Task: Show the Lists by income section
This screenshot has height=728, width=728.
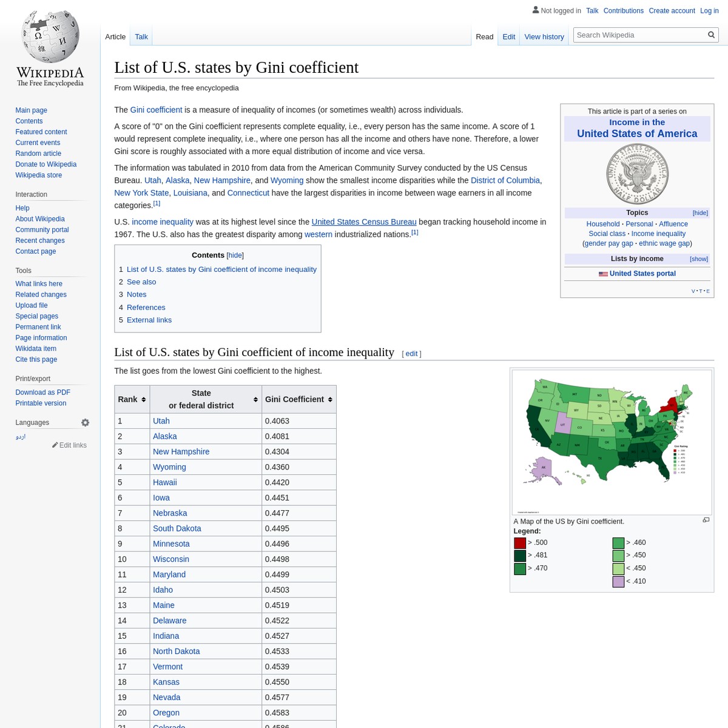Action: (x=698, y=258)
